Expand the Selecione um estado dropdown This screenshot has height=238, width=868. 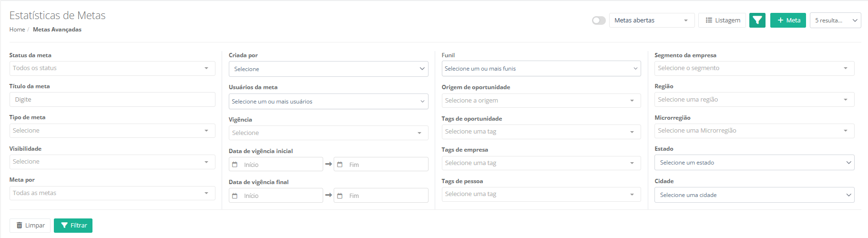pos(754,163)
